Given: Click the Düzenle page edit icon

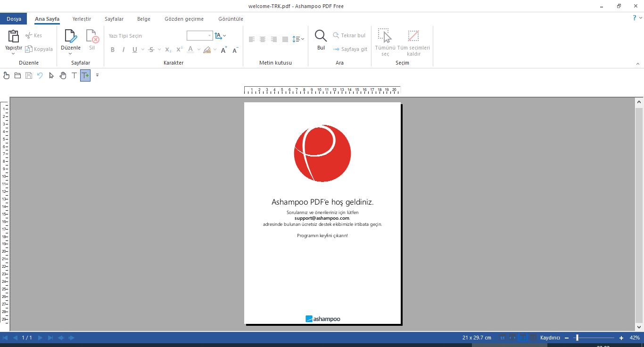Looking at the screenshot, I should pos(70,36).
